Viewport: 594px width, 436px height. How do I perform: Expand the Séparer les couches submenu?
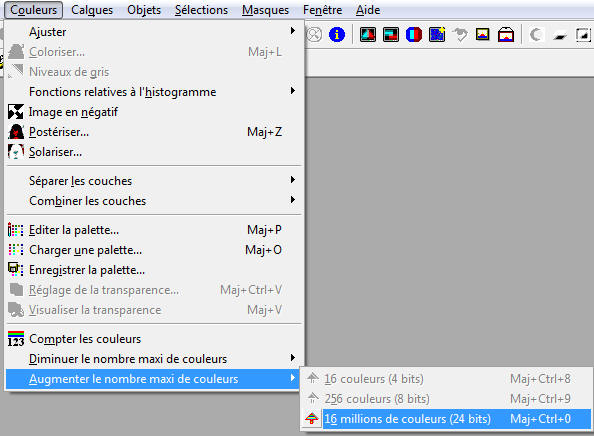(155, 181)
